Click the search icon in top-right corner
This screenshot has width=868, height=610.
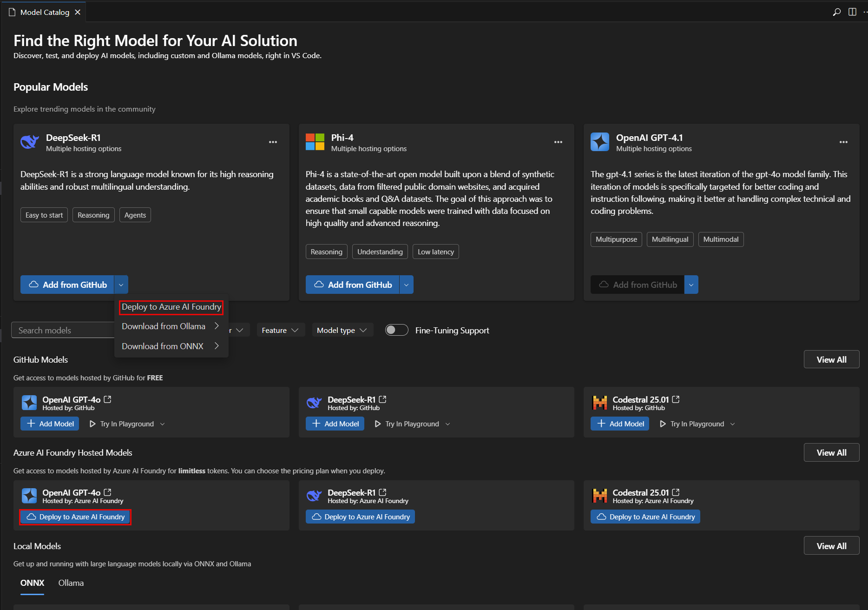click(x=836, y=12)
